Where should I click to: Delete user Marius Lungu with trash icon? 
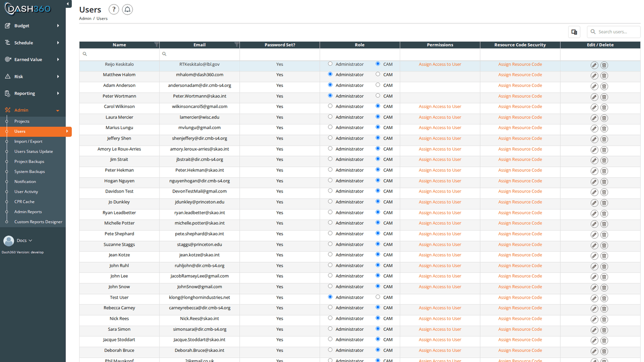604,129
